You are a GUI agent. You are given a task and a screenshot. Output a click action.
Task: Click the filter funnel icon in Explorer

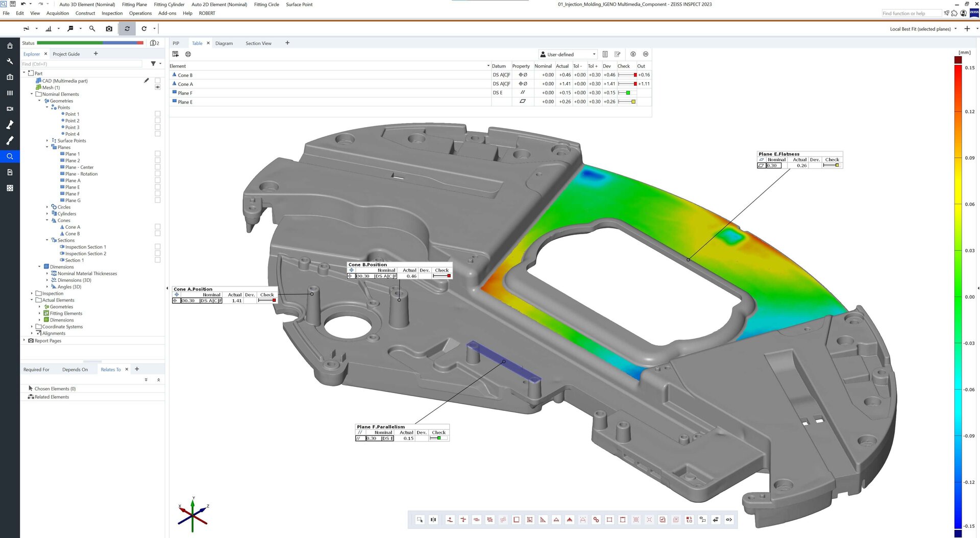point(153,64)
